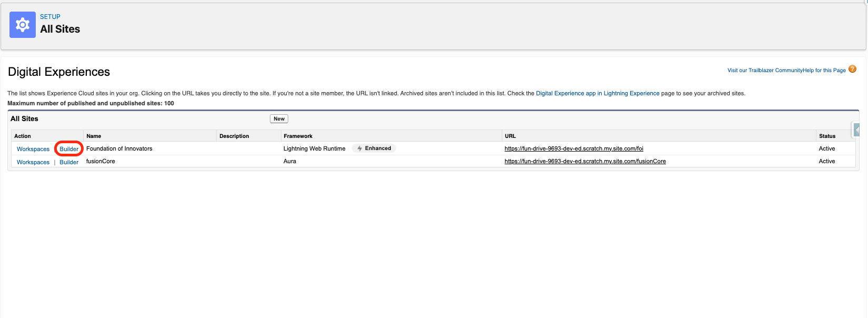Select the Aura framework cell
Image resolution: width=868 pixels, height=318 pixels.
[x=290, y=161]
